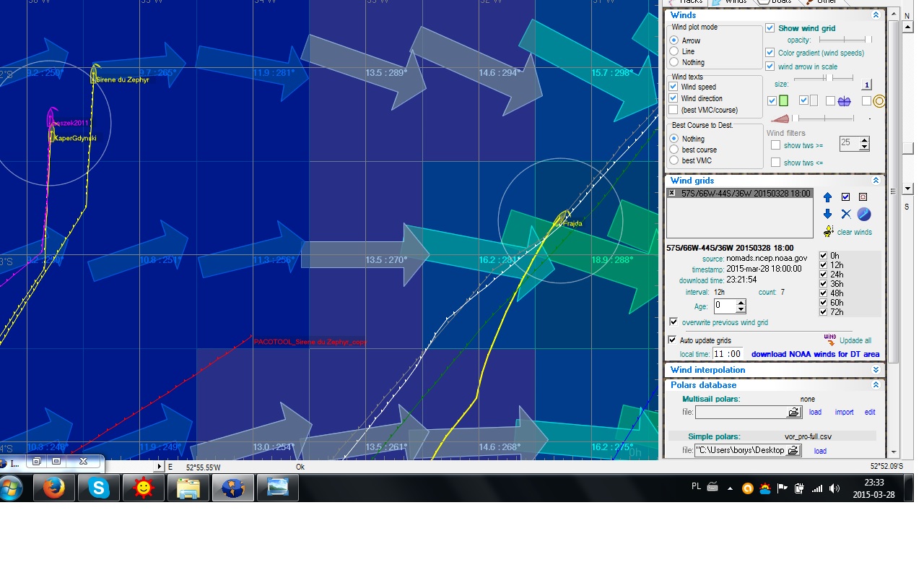
Task: Click edit link for Multisail polars
Action: [870, 412]
